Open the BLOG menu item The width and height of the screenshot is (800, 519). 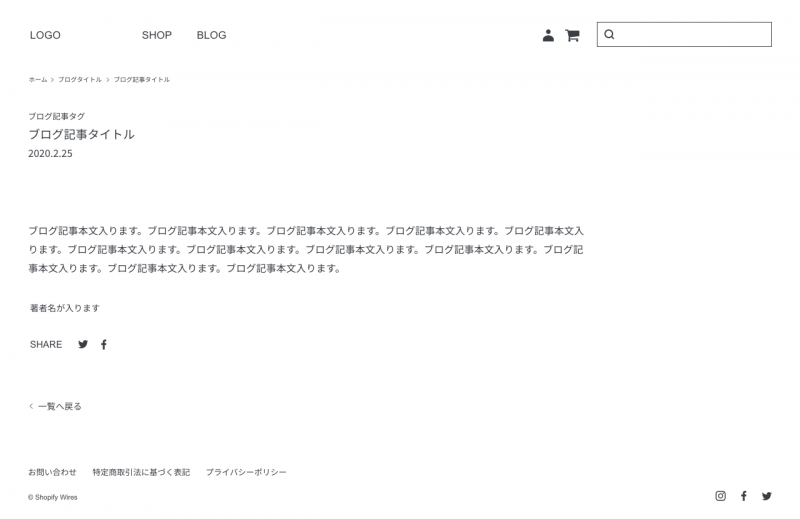coord(211,35)
